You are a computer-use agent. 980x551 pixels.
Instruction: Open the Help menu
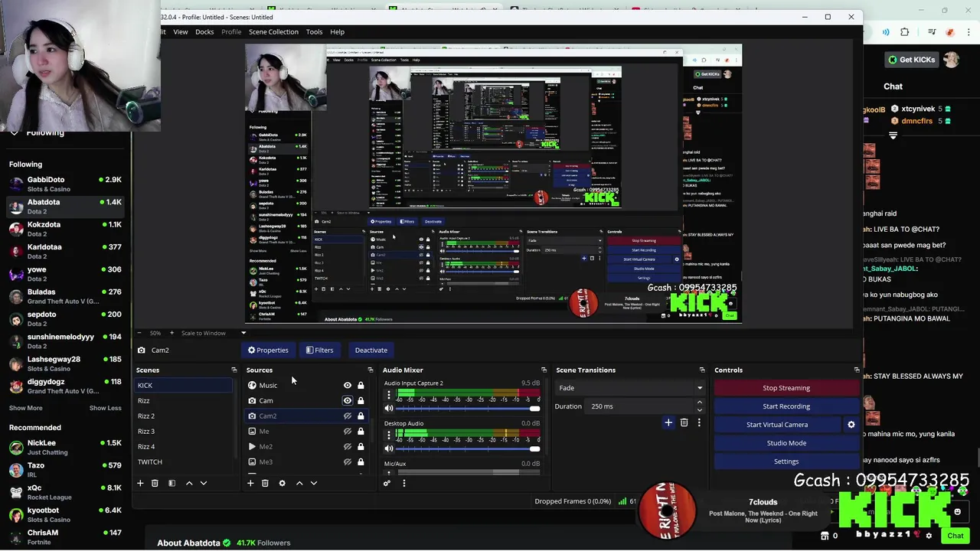click(x=337, y=31)
